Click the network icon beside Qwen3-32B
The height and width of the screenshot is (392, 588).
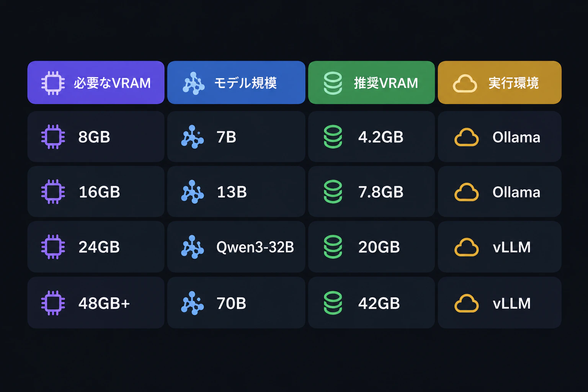[x=192, y=247]
